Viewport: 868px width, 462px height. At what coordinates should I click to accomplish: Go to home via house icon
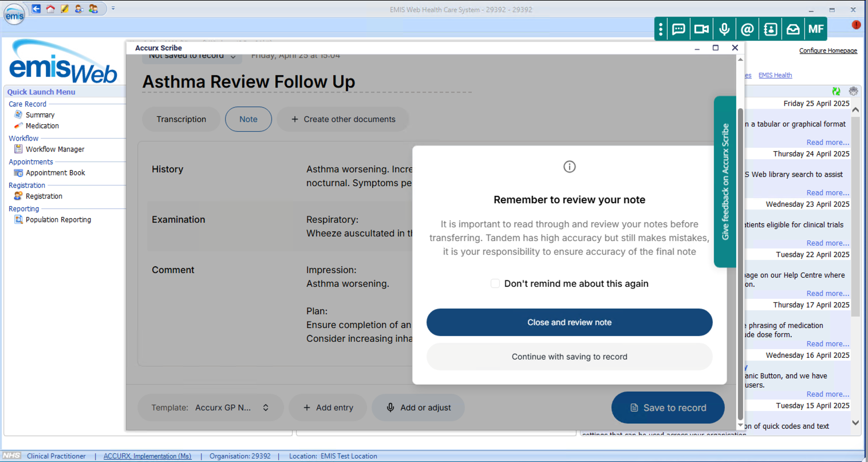click(x=50, y=9)
